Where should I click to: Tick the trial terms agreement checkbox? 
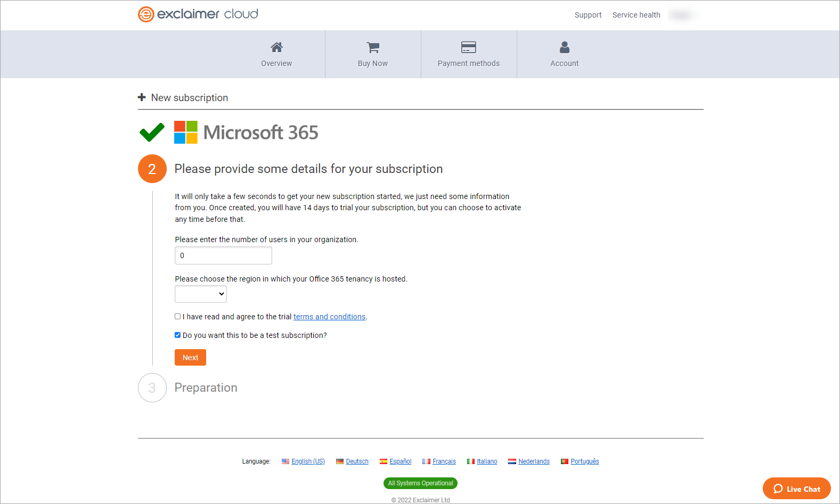coord(178,316)
